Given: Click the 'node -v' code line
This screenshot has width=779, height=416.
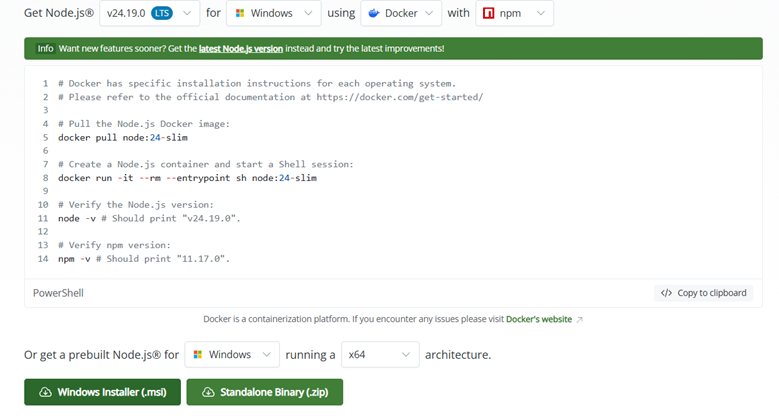Looking at the screenshot, I should click(149, 218).
